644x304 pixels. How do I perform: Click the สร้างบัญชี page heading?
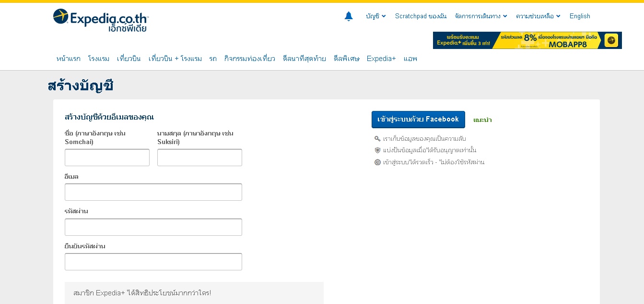click(81, 86)
